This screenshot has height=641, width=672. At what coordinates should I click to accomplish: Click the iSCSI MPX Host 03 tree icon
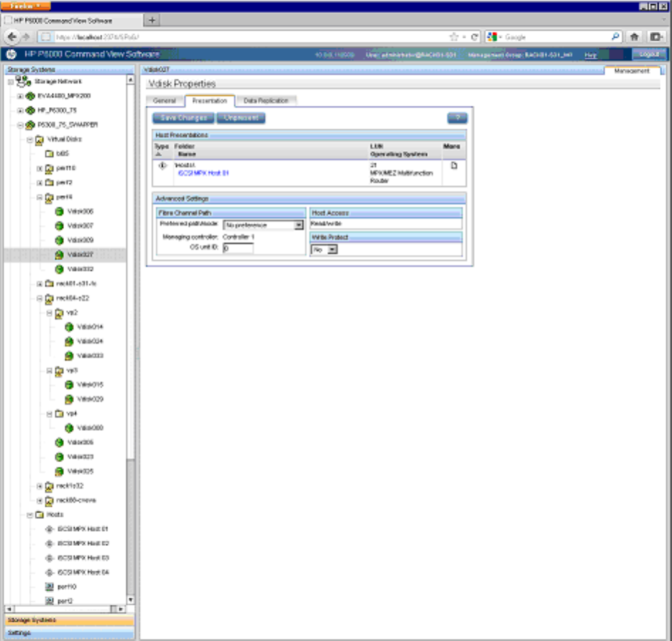pyautogui.click(x=49, y=558)
